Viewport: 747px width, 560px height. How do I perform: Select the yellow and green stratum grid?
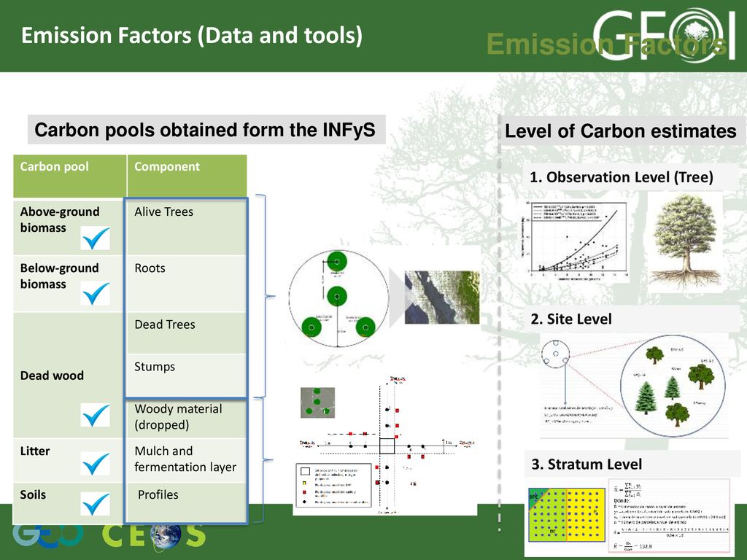pyautogui.click(x=566, y=515)
